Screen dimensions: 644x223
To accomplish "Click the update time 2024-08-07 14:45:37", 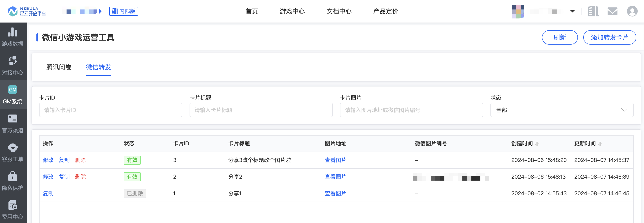I will [x=602, y=160].
